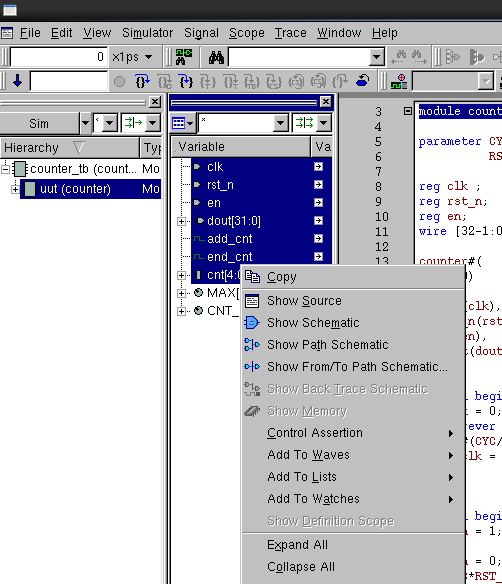Choose Show From/To Path Schematic
This screenshot has height=584, width=502.
tap(353, 366)
